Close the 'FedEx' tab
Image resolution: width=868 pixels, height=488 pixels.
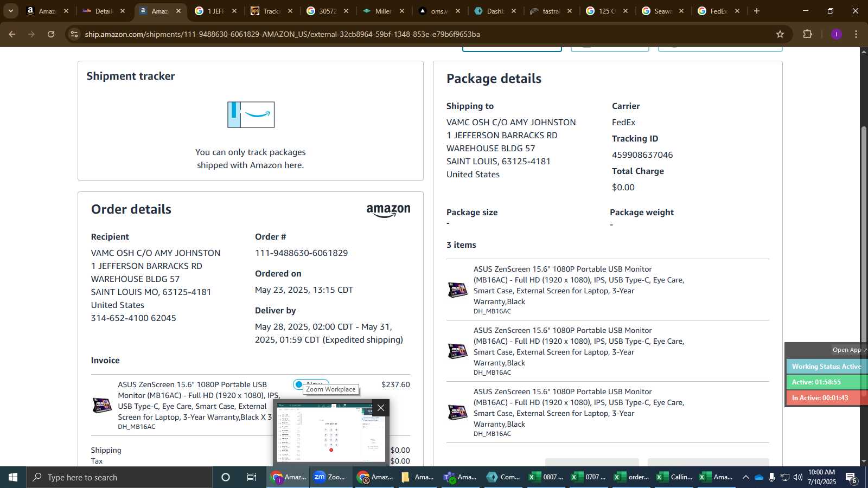pyautogui.click(x=737, y=11)
